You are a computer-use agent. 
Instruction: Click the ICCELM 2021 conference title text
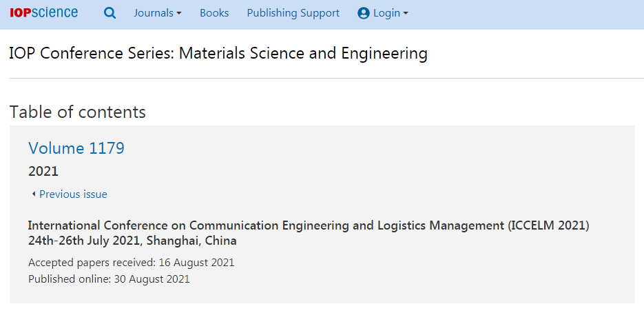point(309,225)
